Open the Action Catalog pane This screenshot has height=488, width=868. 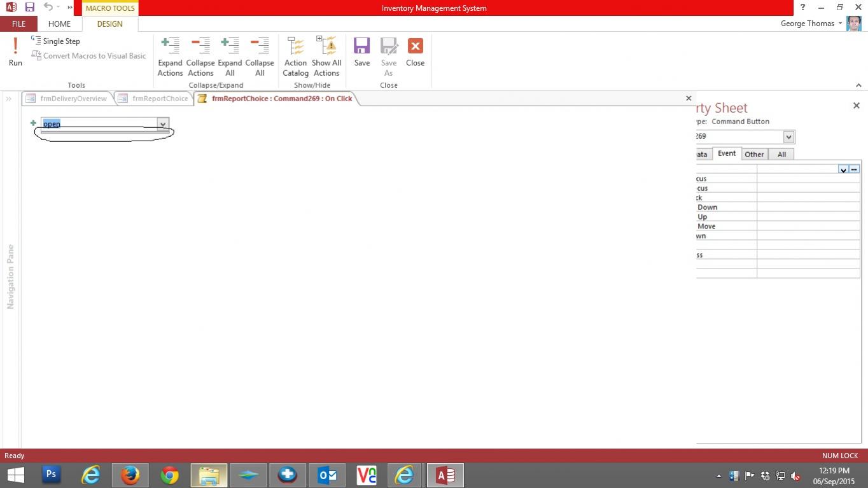(x=295, y=56)
